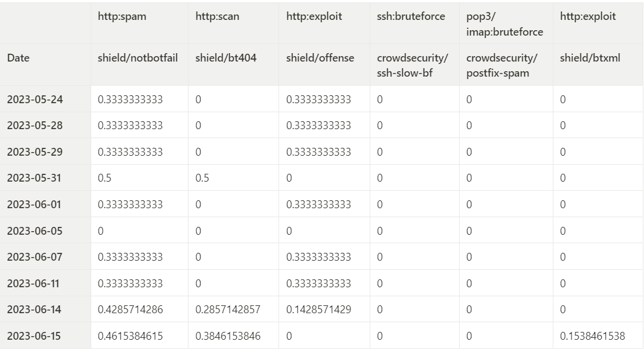Select the 2023-05-24 date row
644x350 pixels.
tap(35, 100)
